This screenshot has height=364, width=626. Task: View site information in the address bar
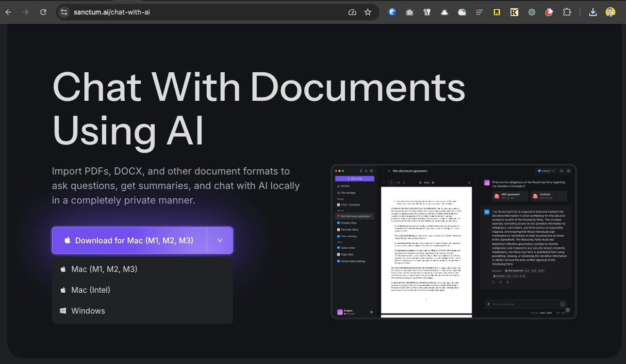pyautogui.click(x=64, y=12)
